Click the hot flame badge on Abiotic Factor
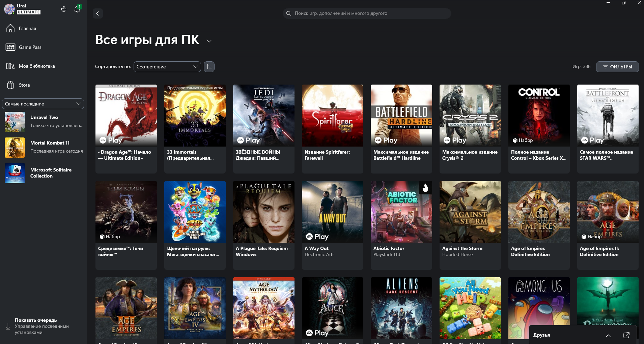This screenshot has height=344, width=644. pos(425,188)
